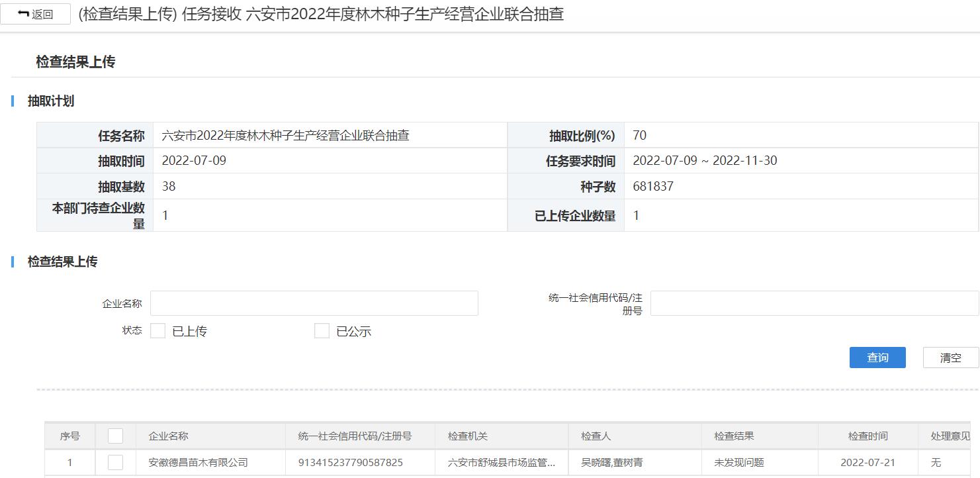Click the 检查时间 column header
The height and width of the screenshot is (478, 980).
pos(868,436)
